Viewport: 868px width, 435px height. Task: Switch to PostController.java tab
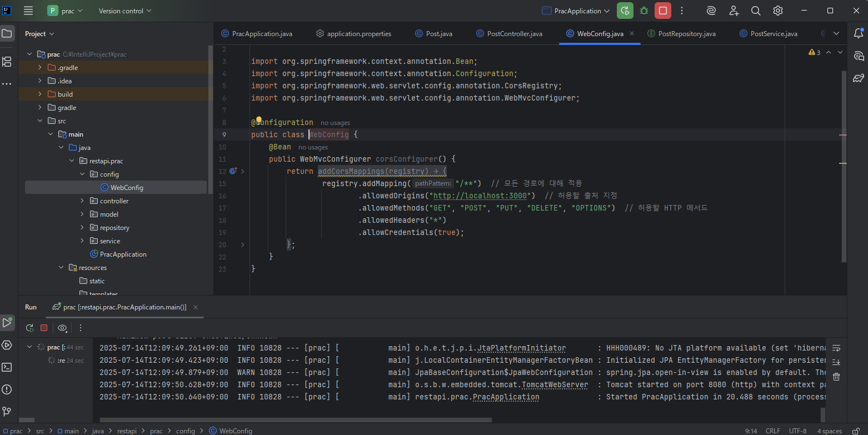(510, 34)
